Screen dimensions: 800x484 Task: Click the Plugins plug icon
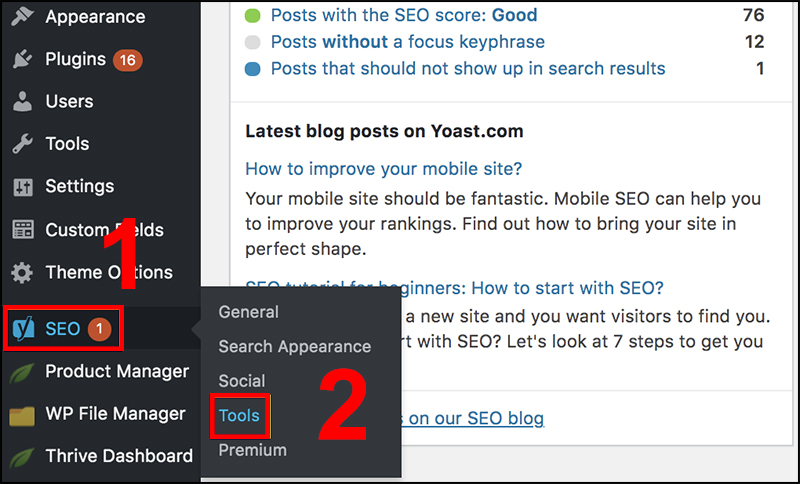pos(22,60)
